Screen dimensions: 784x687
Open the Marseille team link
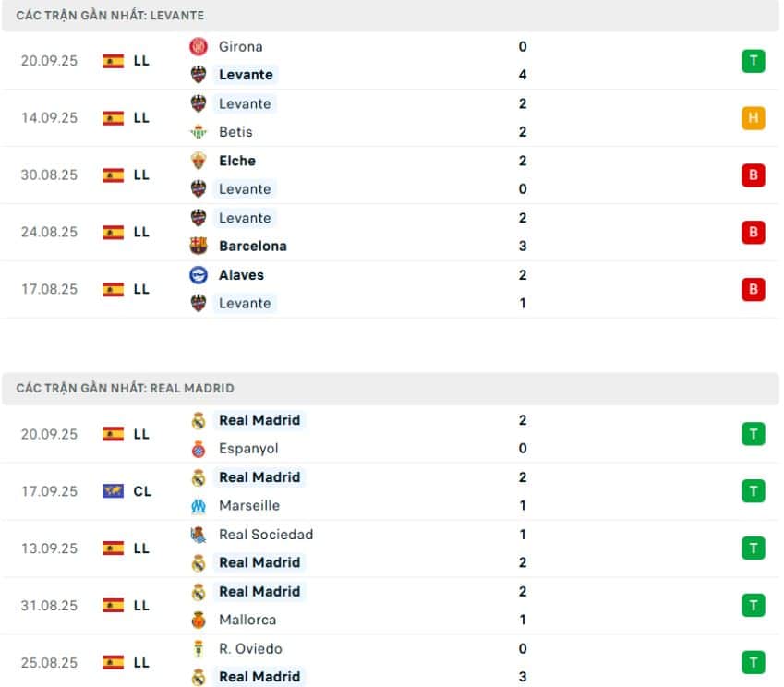click(248, 506)
